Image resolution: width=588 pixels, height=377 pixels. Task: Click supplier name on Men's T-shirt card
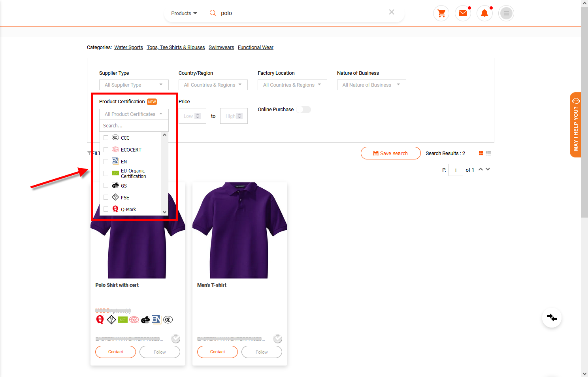(231, 339)
